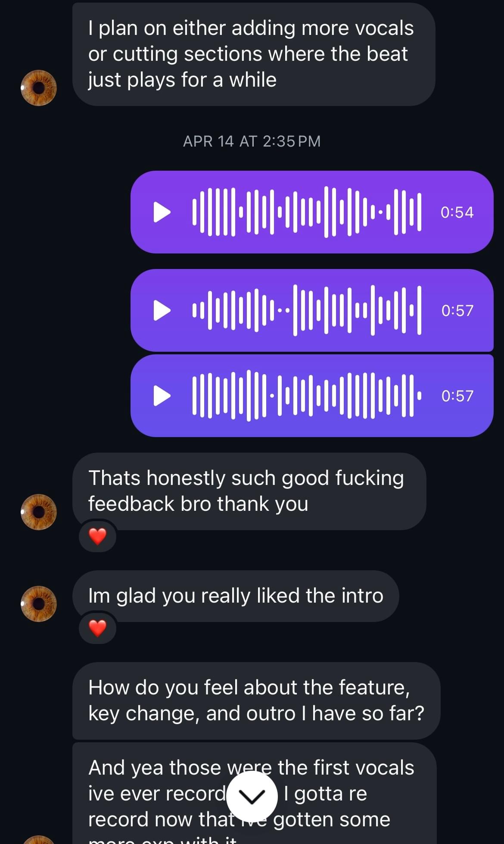The height and width of the screenshot is (844, 504).
Task: Open heart reaction under 'liked the intro' message
Action: (98, 628)
